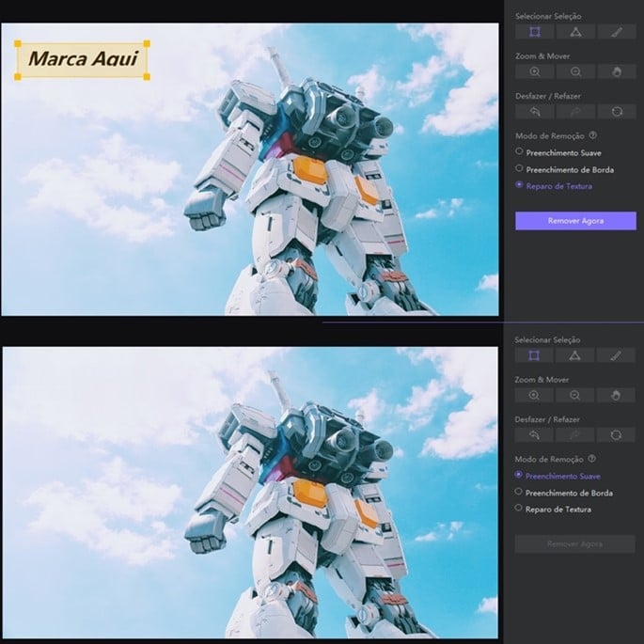Open help icon beside upper Modo de Remoção
This screenshot has height=644, width=644.
tap(593, 135)
